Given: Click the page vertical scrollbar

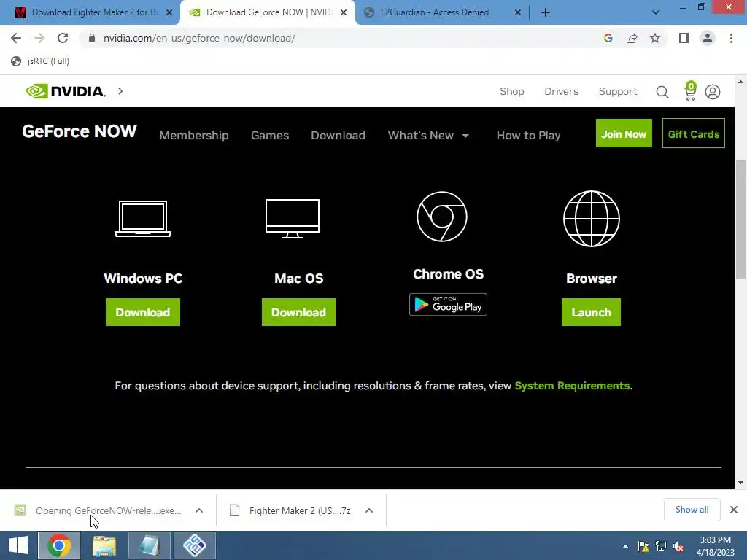Looking at the screenshot, I should (x=740, y=219).
